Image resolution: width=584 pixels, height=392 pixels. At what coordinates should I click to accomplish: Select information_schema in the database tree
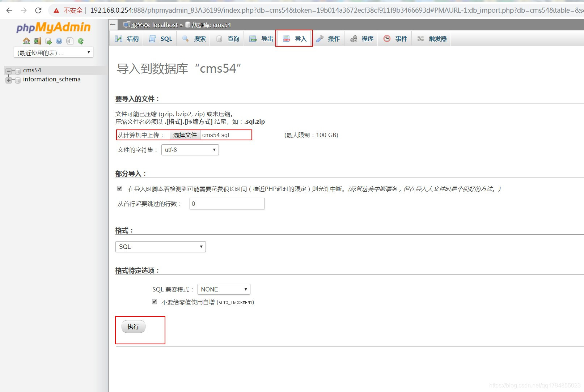point(52,79)
